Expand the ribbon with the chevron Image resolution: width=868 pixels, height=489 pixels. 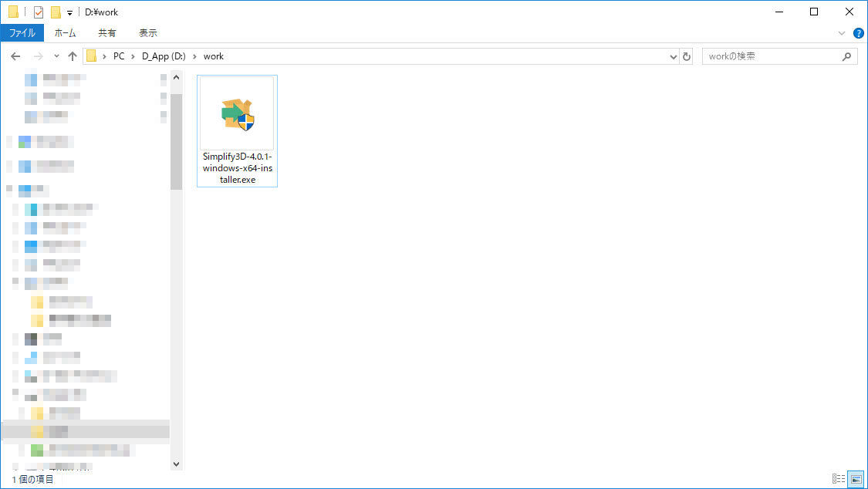pos(842,33)
